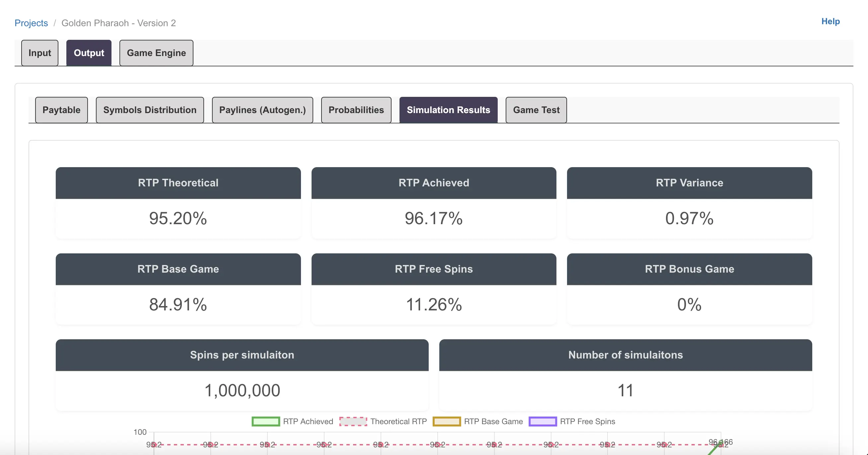Select the Simulation Results tab
868x455 pixels.
(x=449, y=110)
